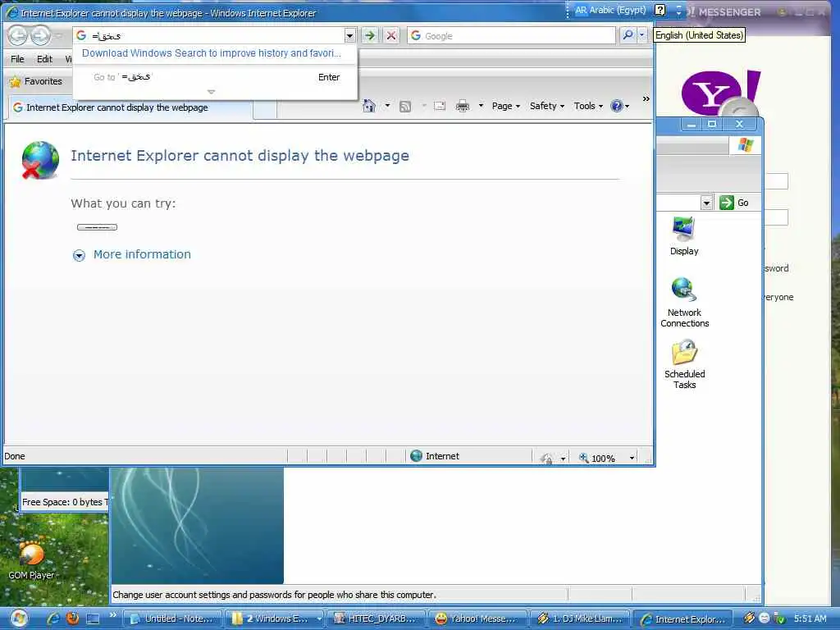Select the 'Internet Explorer cannot display the webpage' tab
Screen dimensions: 840x630
[130, 107]
